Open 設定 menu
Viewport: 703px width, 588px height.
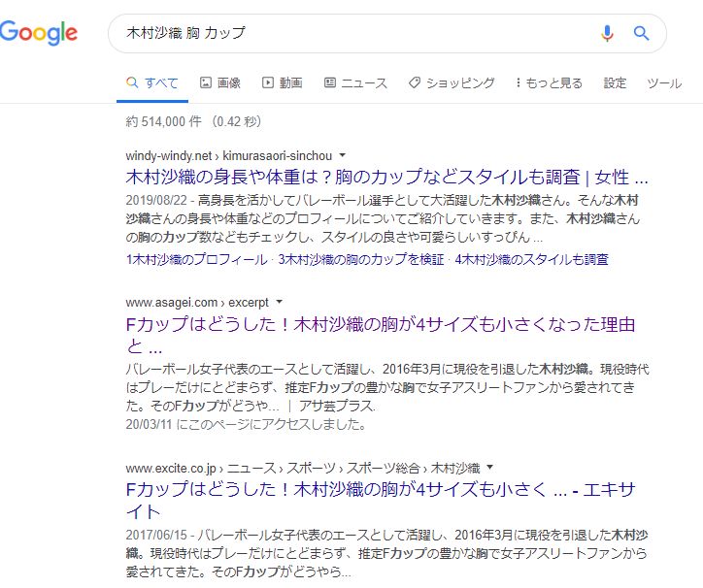(x=615, y=82)
